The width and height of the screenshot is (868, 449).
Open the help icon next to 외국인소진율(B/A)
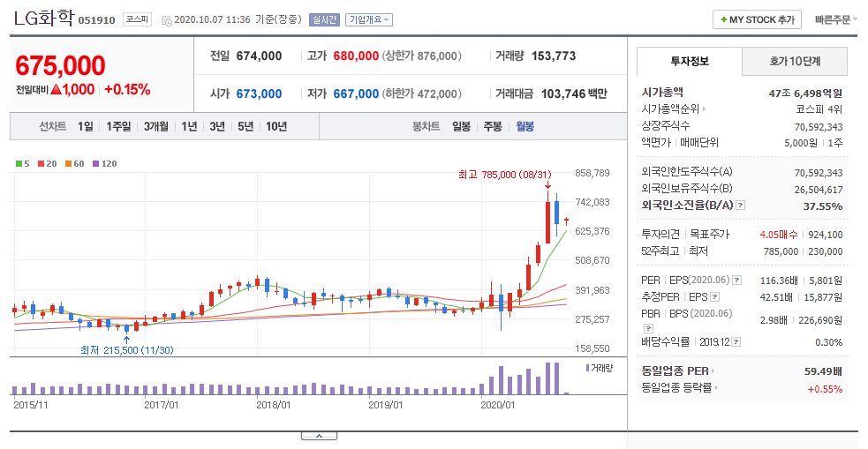[740, 206]
